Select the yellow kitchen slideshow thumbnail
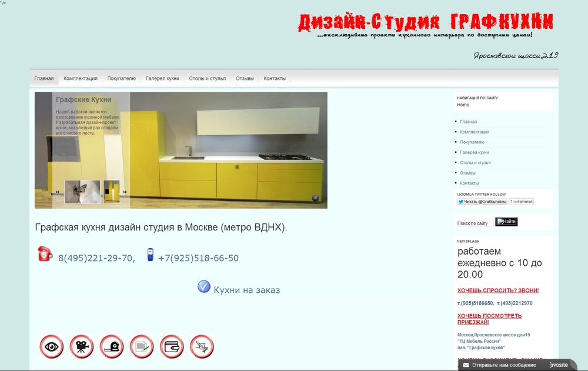588x371 pixels. 111,192
